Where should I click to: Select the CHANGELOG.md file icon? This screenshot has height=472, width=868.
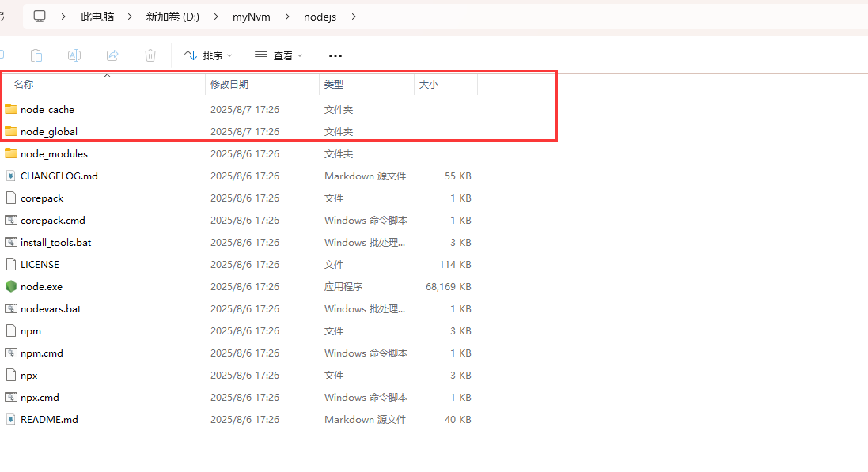click(11, 176)
